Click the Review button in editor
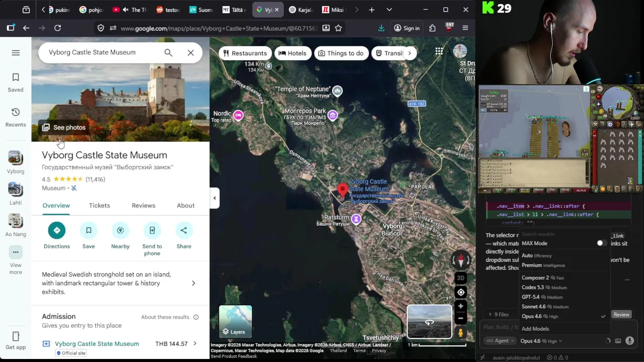This screenshot has height=362, width=644. coord(621,315)
